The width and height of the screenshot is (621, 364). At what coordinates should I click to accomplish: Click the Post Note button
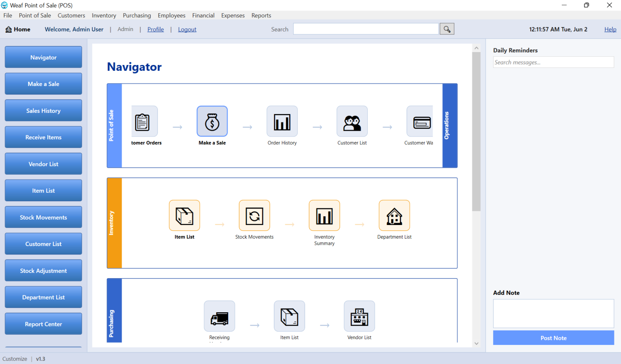click(554, 338)
